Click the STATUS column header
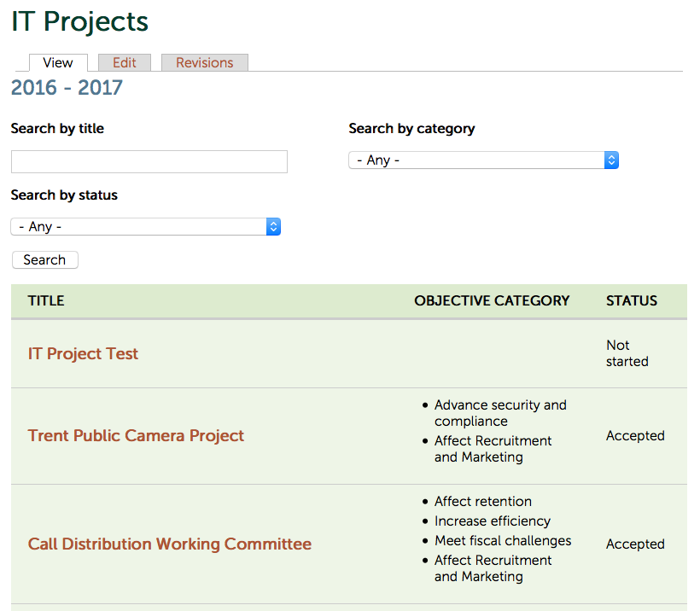 (632, 300)
